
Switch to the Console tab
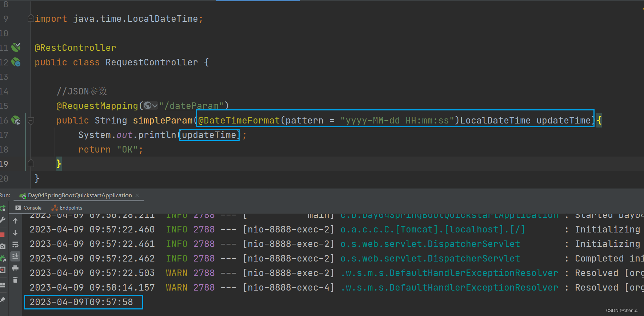tap(28, 208)
